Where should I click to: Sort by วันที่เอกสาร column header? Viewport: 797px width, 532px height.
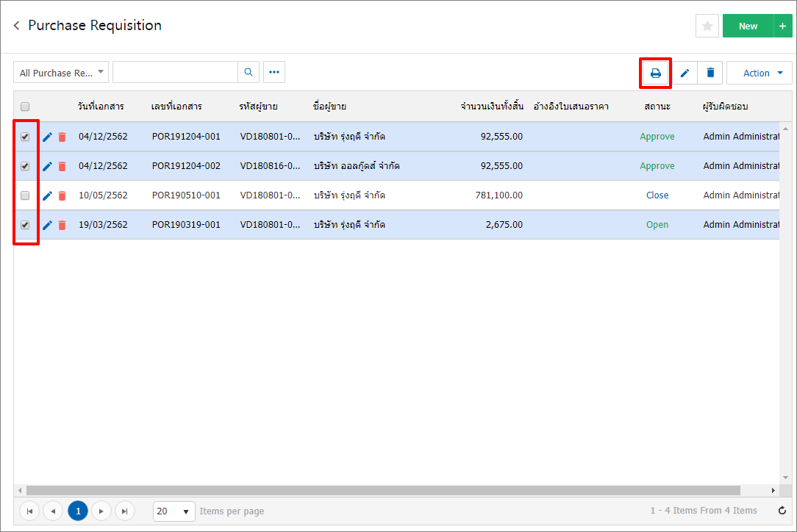click(101, 107)
